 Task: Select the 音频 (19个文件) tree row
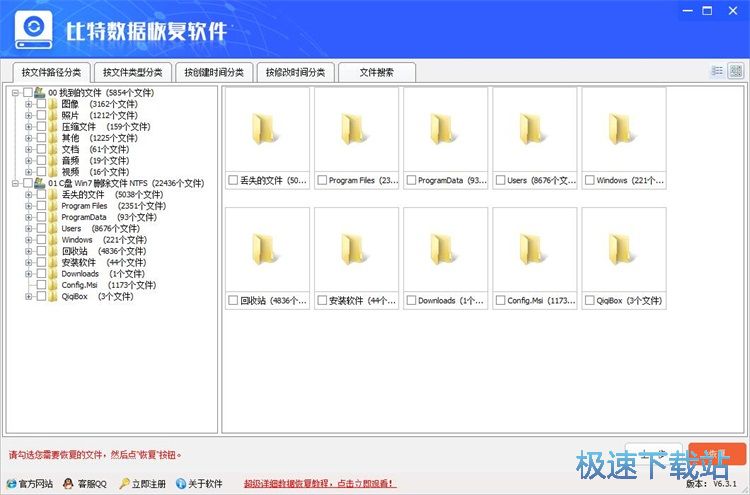click(x=95, y=161)
